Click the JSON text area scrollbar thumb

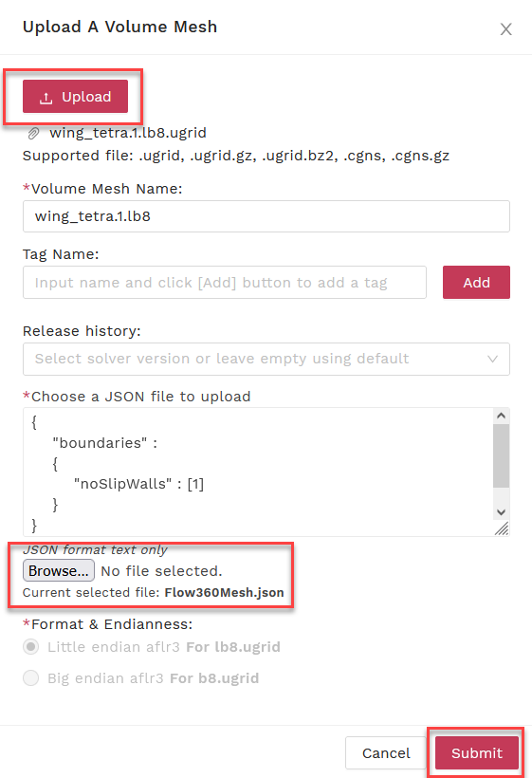click(502, 455)
